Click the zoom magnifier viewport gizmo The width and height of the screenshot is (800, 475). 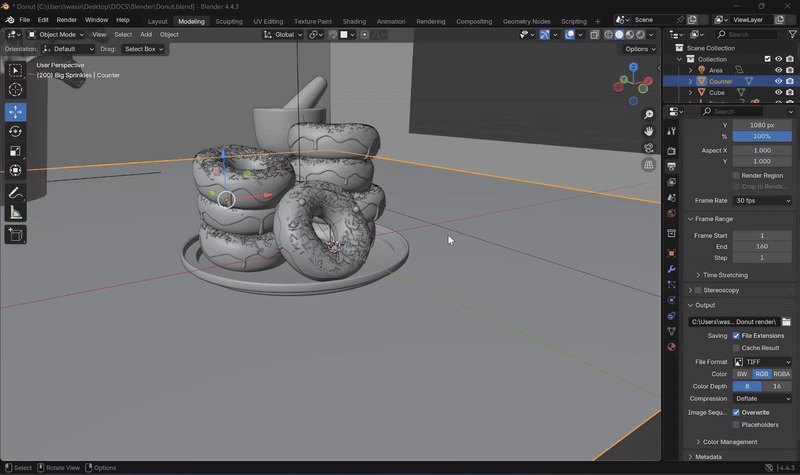pos(648,113)
